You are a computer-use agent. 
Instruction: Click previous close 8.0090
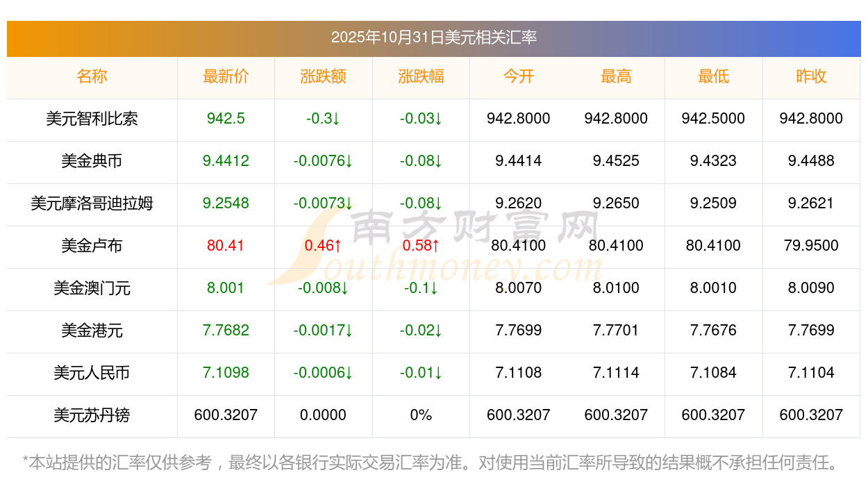click(811, 288)
